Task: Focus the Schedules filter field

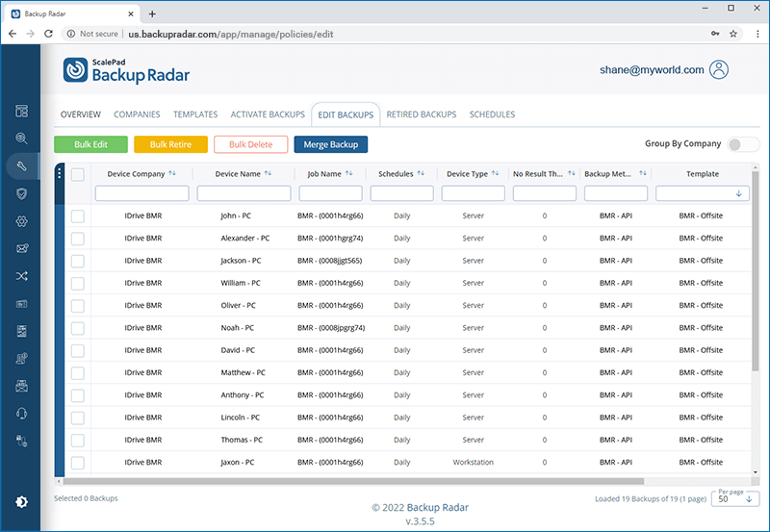Action: (x=401, y=193)
